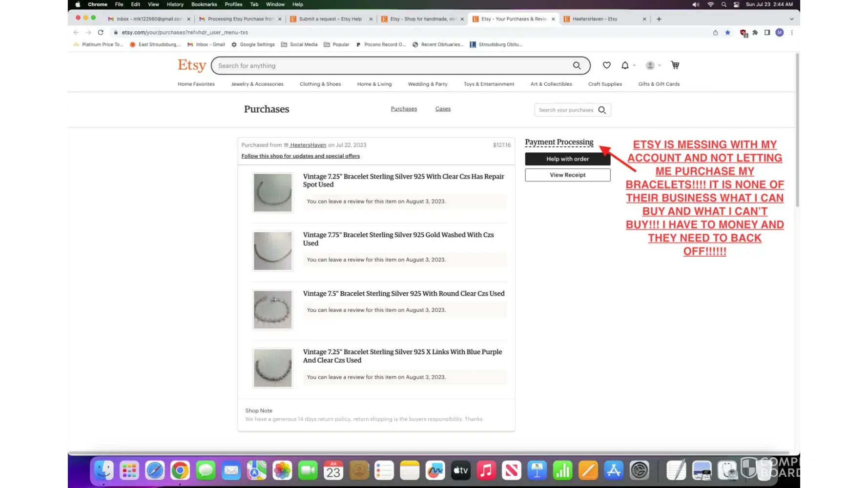Image resolution: width=868 pixels, height=488 pixels.
Task: Expand the notifications bell dropdown
Action: click(x=627, y=65)
